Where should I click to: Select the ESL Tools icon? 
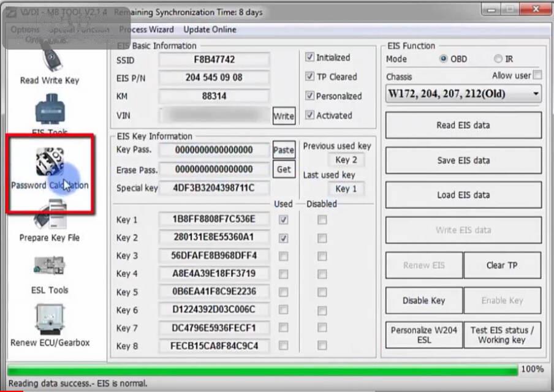(50, 266)
